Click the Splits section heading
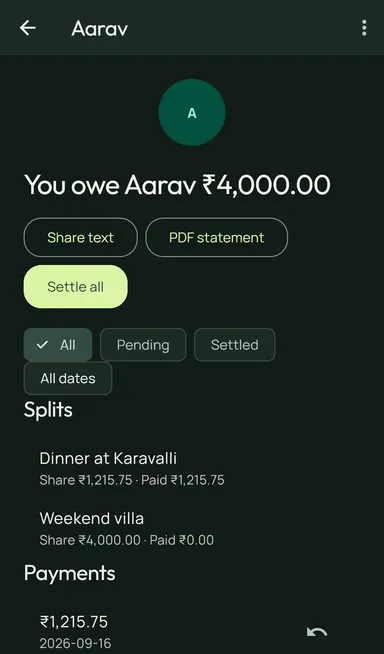The height and width of the screenshot is (654, 384). coord(48,410)
